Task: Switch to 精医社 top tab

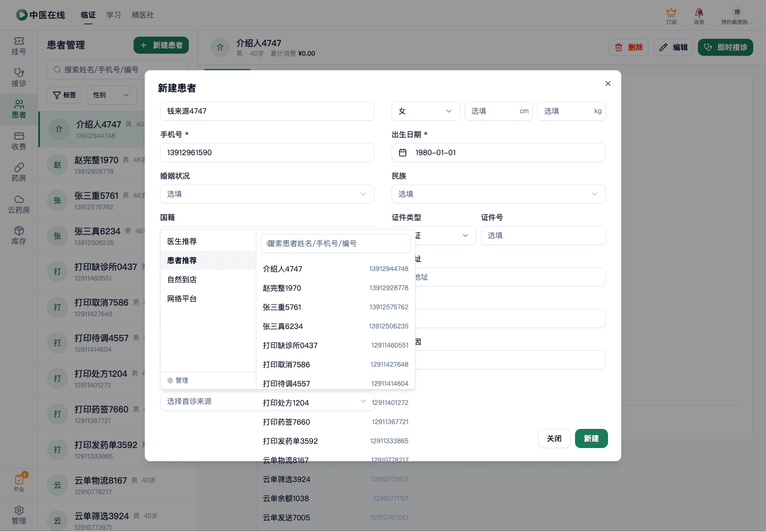Action: tap(143, 15)
